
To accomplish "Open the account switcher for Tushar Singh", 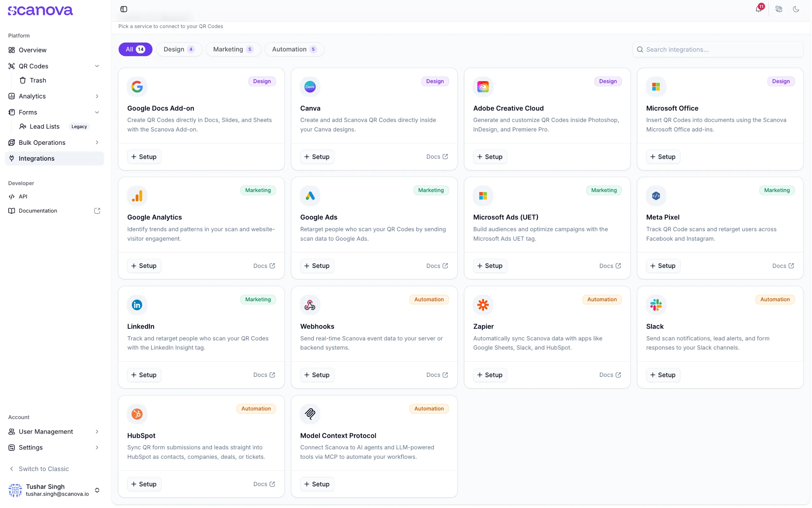I will pyautogui.click(x=97, y=490).
